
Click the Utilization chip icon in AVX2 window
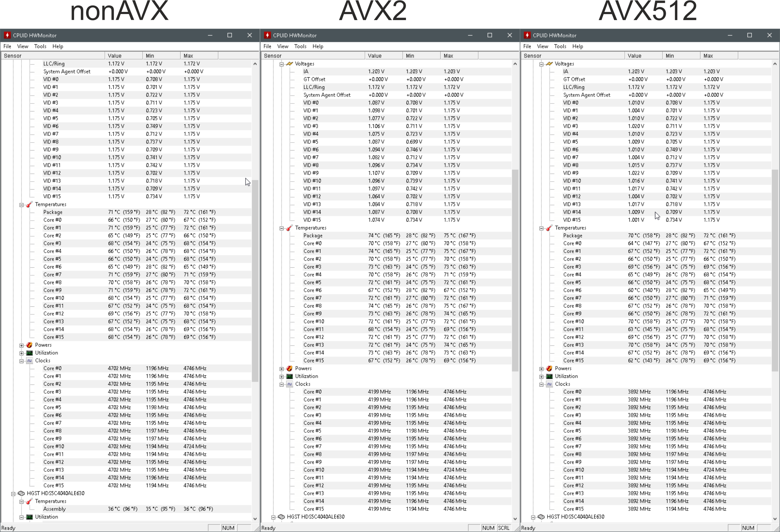289,376
